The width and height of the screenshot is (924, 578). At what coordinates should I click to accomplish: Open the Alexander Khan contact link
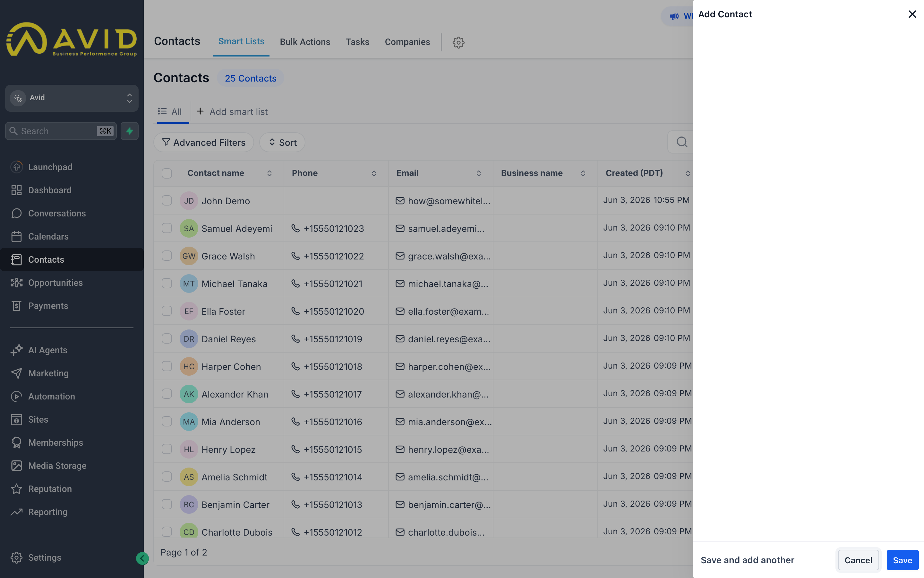click(x=235, y=394)
